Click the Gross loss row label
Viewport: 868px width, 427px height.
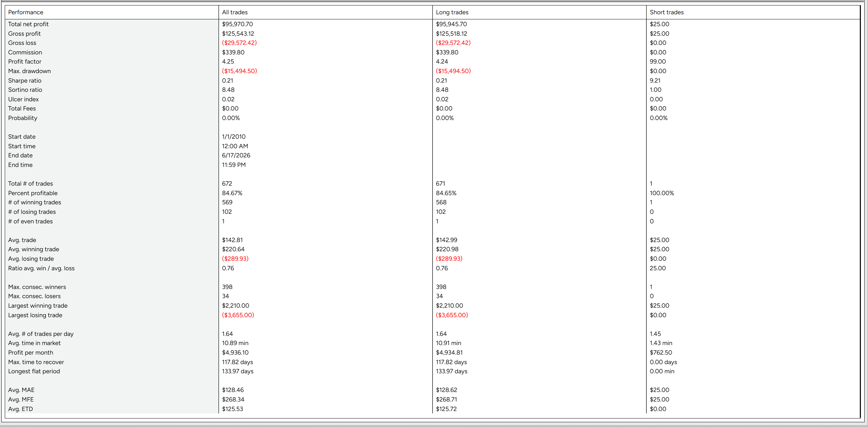click(22, 43)
